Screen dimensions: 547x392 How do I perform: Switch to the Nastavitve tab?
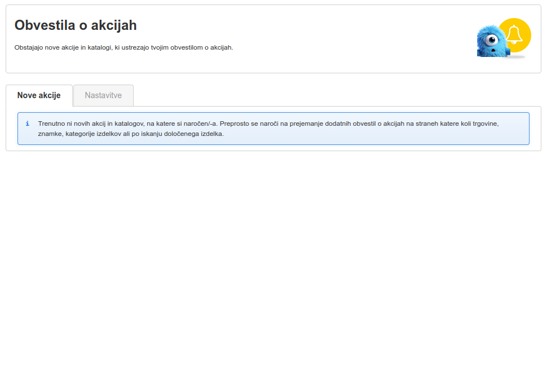click(x=103, y=95)
